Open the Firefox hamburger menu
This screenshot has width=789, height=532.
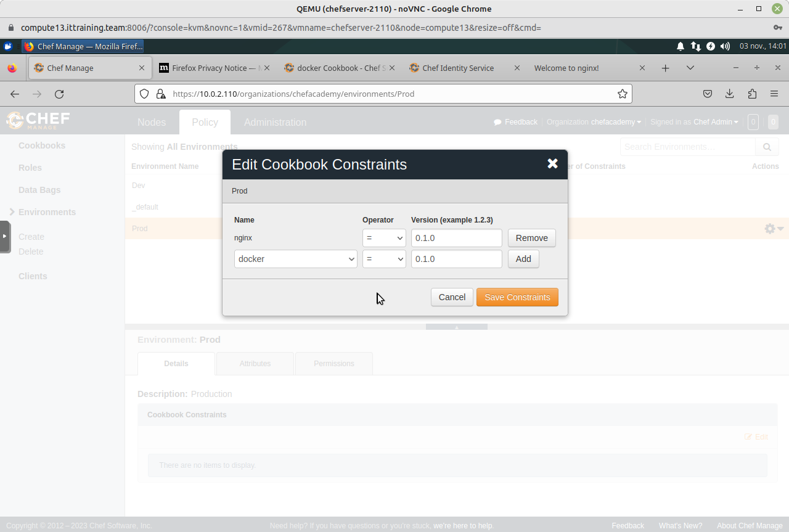[774, 94]
